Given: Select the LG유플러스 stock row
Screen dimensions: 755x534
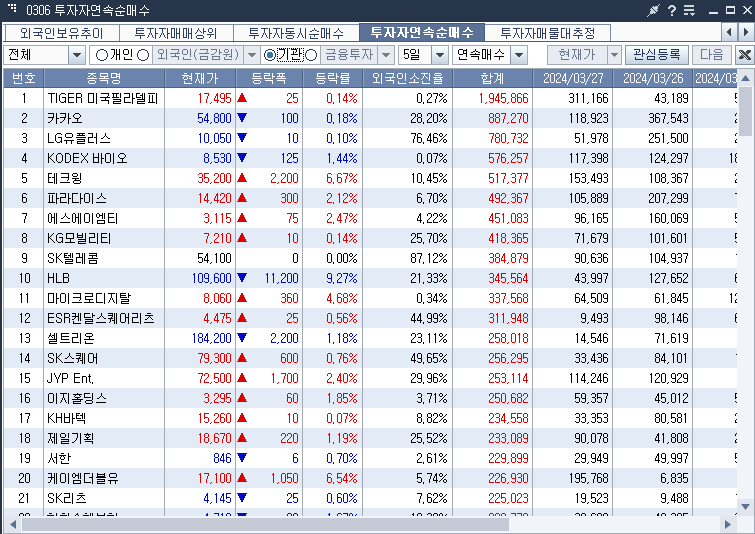Looking at the screenshot, I should click(370, 138).
